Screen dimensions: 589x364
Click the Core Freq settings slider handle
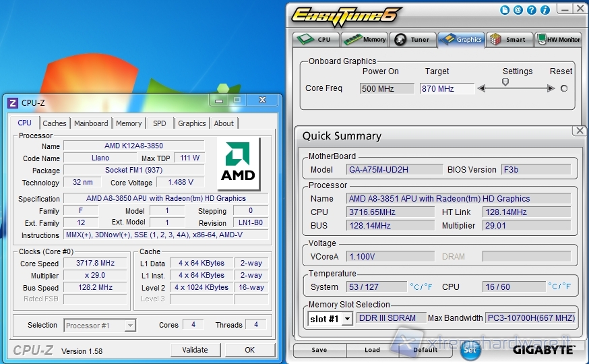[x=505, y=82]
